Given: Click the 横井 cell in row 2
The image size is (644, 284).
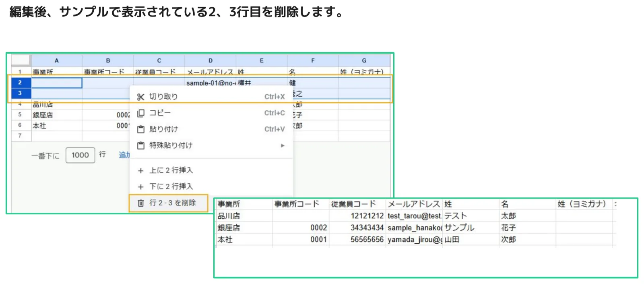Looking at the screenshot, I should coord(262,83).
